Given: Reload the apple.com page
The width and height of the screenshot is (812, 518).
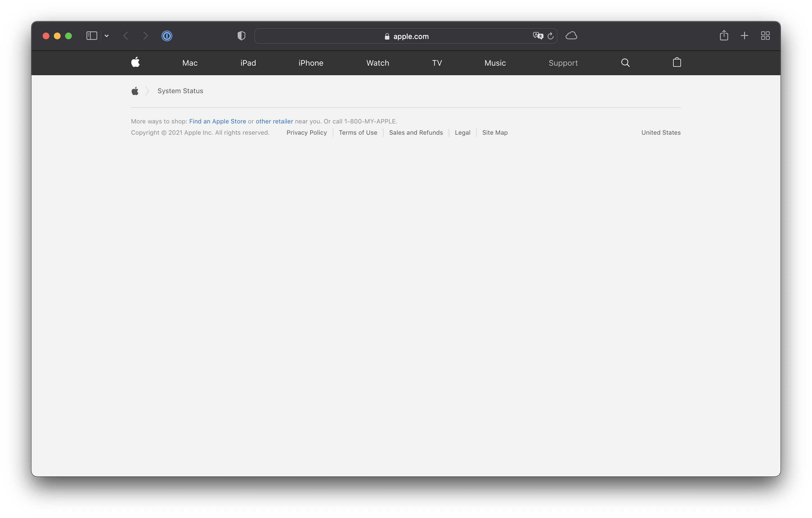Looking at the screenshot, I should tap(551, 36).
